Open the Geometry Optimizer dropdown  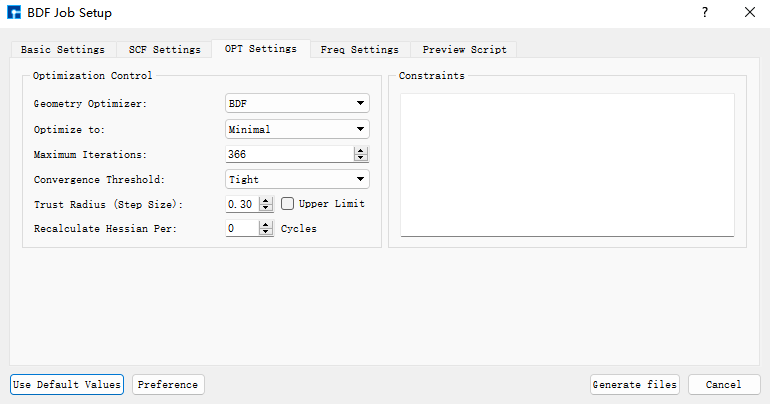[x=297, y=104]
